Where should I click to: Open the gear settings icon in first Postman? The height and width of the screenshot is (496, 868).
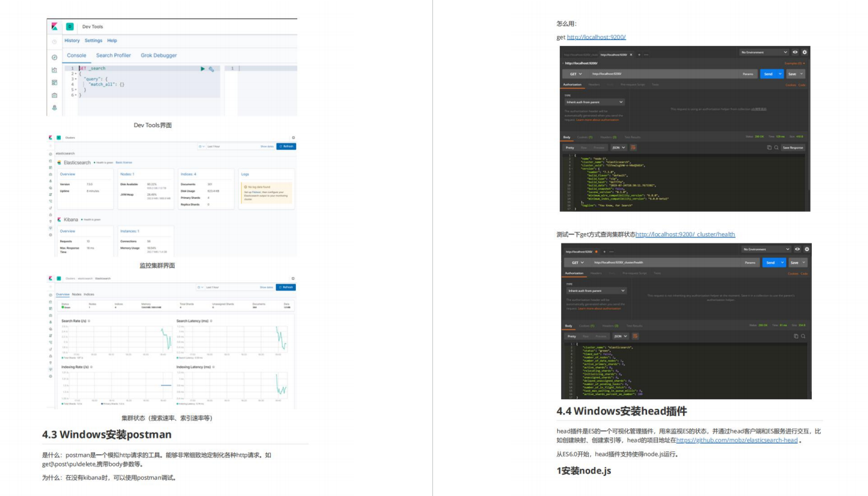coord(805,52)
